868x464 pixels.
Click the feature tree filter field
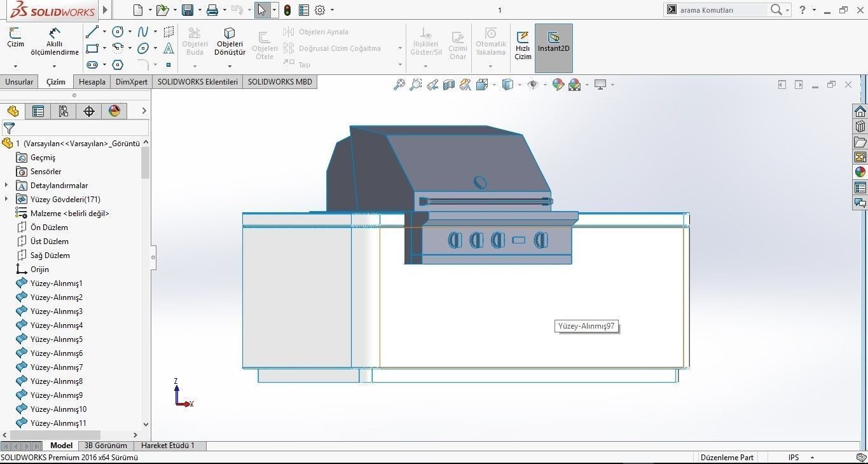[75, 128]
